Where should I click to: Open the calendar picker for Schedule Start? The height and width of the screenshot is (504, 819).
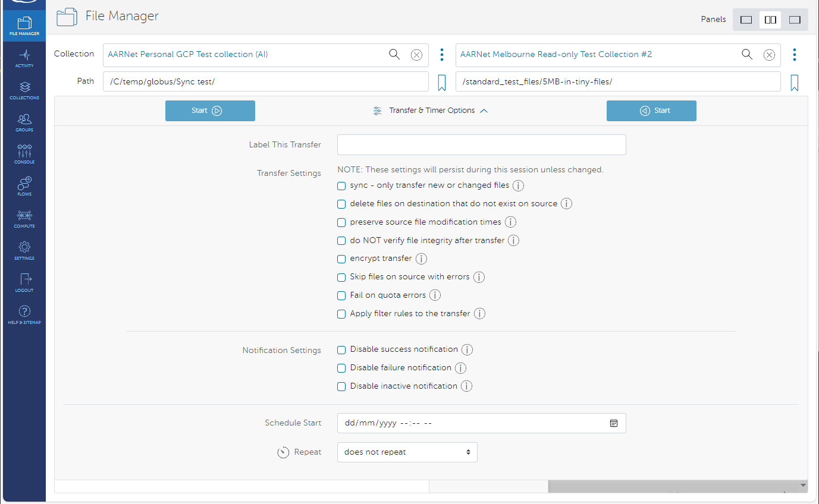click(x=614, y=423)
